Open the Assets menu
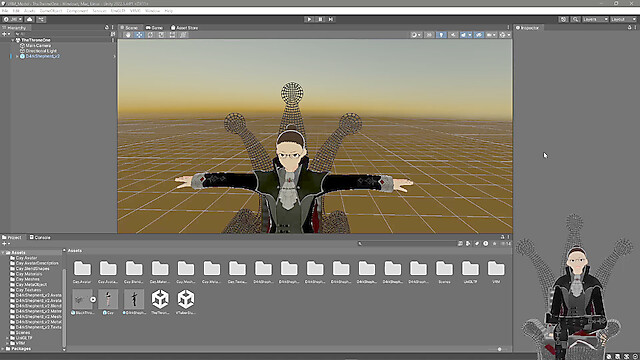 click(x=29, y=11)
